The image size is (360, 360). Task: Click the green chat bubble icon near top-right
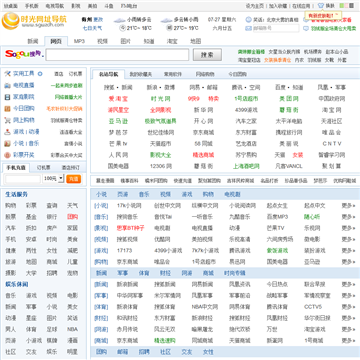[306, 29]
